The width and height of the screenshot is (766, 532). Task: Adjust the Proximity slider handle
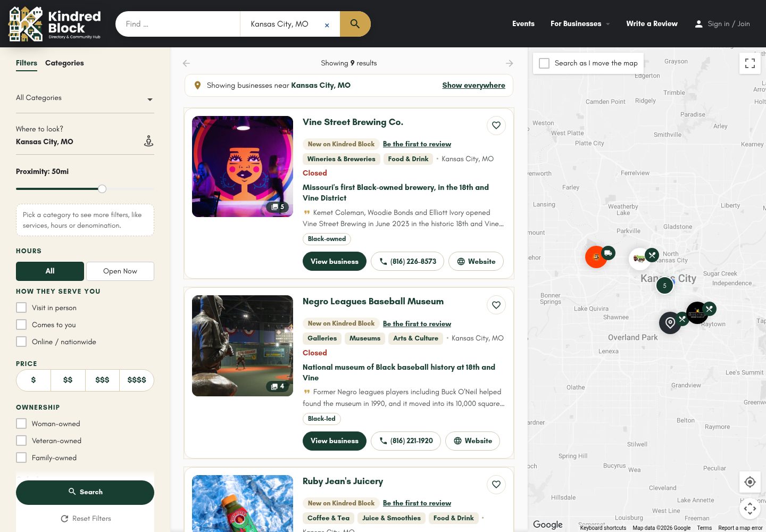[x=102, y=189]
